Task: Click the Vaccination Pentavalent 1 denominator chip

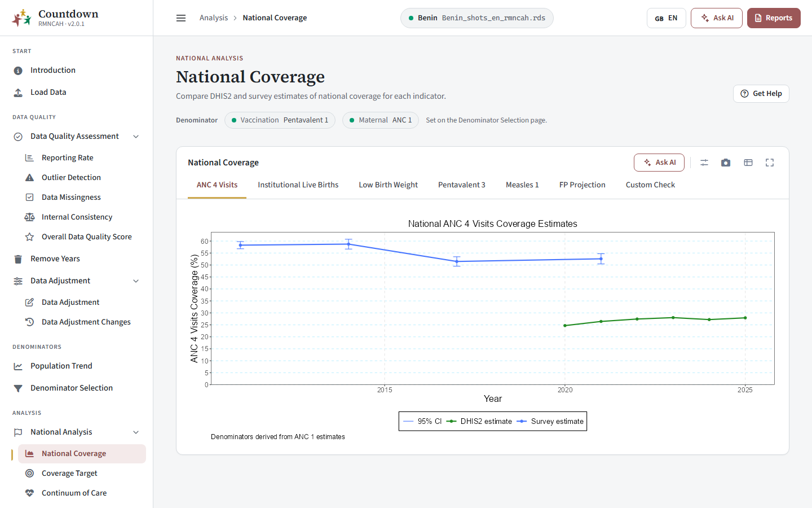Action: (x=280, y=120)
